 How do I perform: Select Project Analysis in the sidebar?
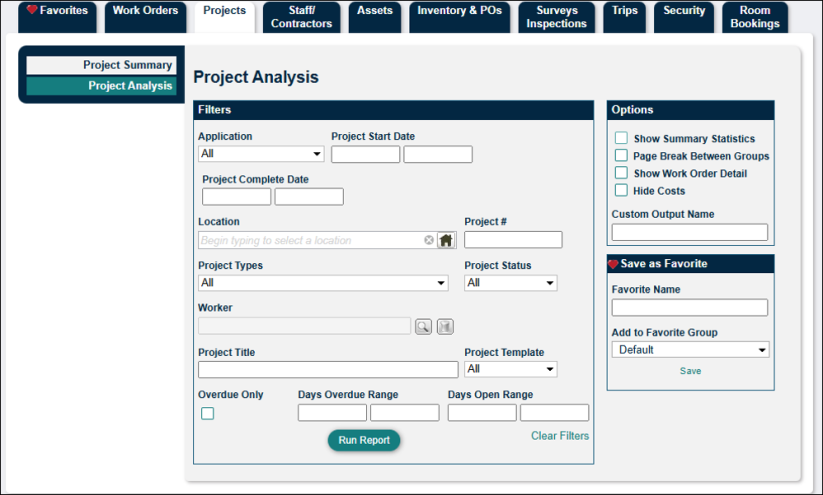click(101, 86)
